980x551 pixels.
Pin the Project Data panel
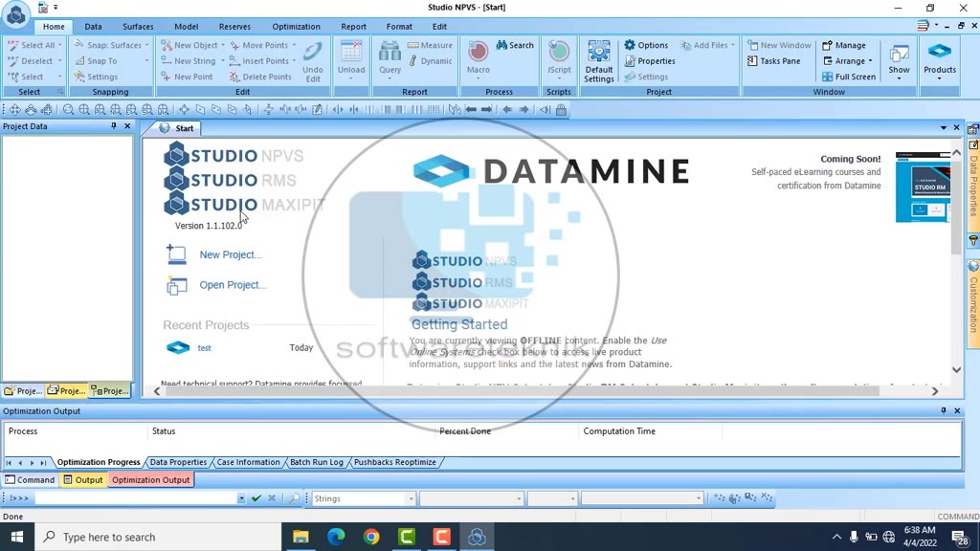[114, 126]
